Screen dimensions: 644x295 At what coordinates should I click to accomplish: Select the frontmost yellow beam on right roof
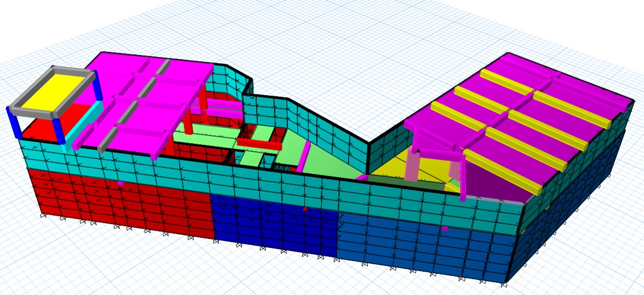[501, 169]
